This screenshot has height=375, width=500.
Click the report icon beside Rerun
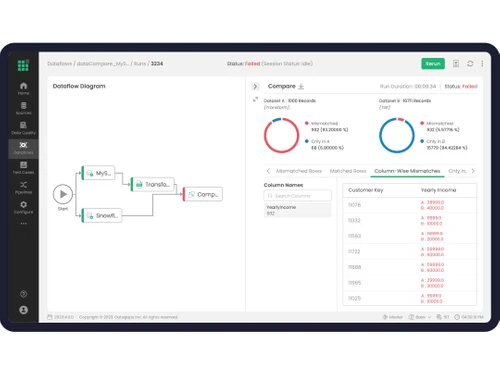click(456, 63)
